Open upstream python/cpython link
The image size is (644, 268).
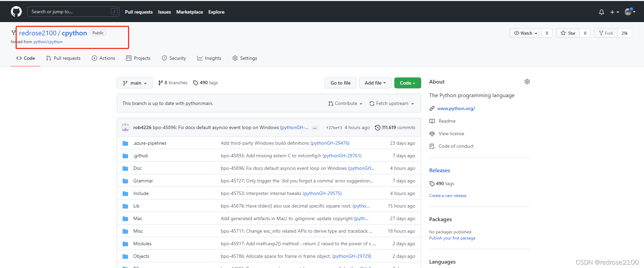tap(48, 42)
